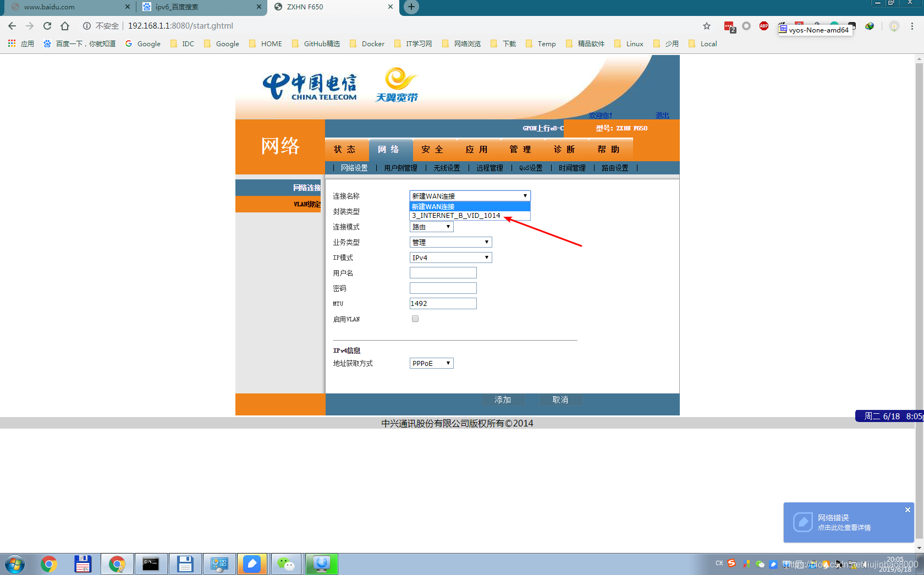Open the GitHub bookmarks folder
Screen dimensions: 924x575
point(316,43)
